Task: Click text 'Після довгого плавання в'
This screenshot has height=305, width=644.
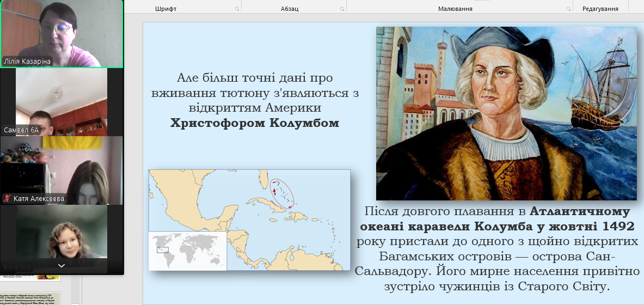Action: point(445,212)
